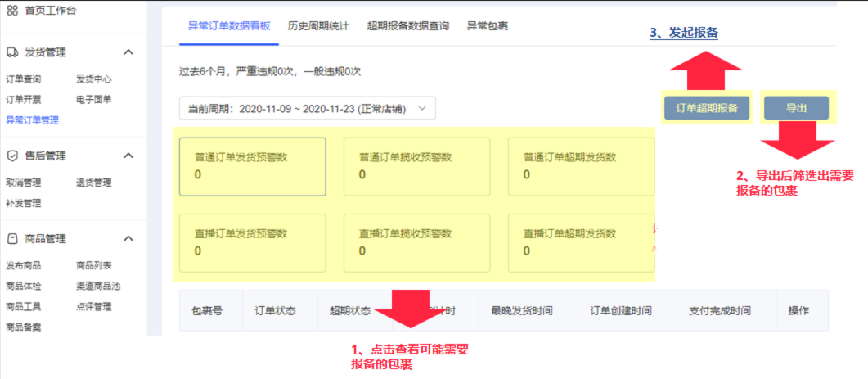Screen dimensions: 868x379
Task: Open the 当前周期 date range dropdown
Action: [308, 108]
